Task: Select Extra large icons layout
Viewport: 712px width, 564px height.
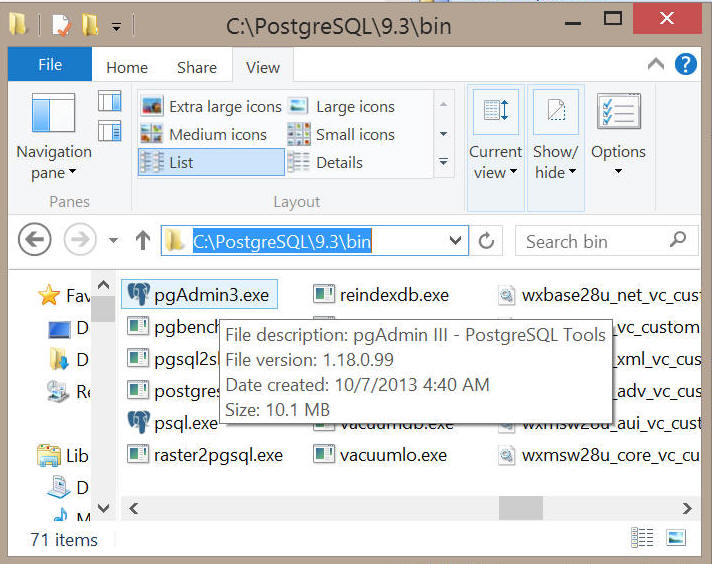Action: [211, 106]
